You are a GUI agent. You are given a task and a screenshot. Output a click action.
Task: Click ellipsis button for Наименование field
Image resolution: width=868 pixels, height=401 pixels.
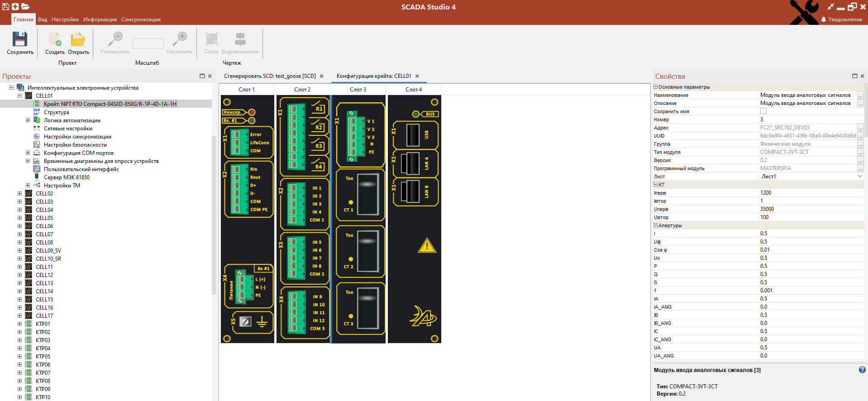click(860, 95)
